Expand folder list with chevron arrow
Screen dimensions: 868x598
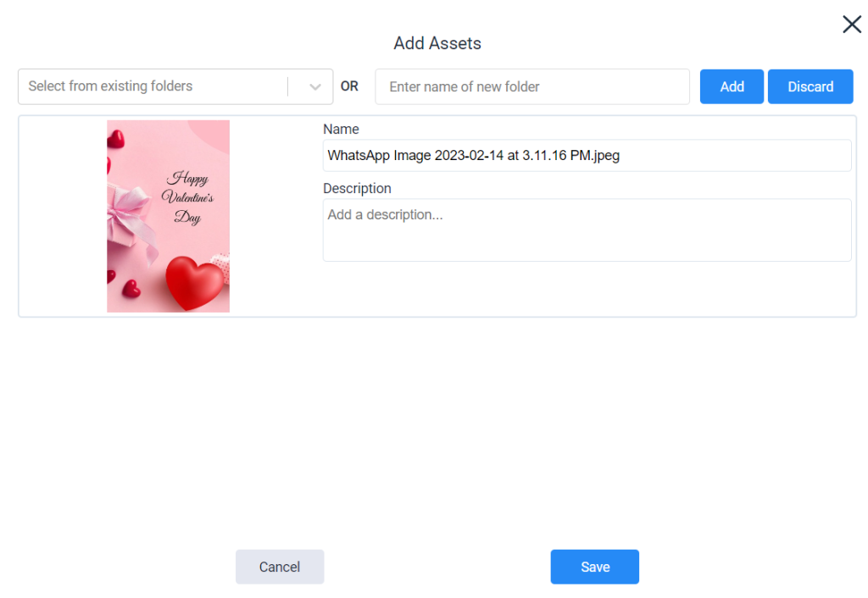pyautogui.click(x=315, y=87)
